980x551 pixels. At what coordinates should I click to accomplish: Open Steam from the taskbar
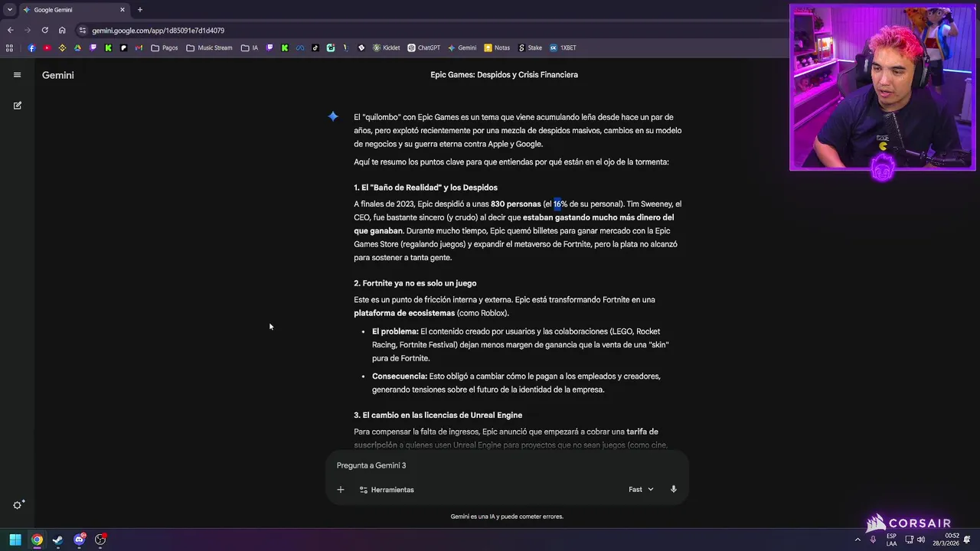click(x=57, y=540)
